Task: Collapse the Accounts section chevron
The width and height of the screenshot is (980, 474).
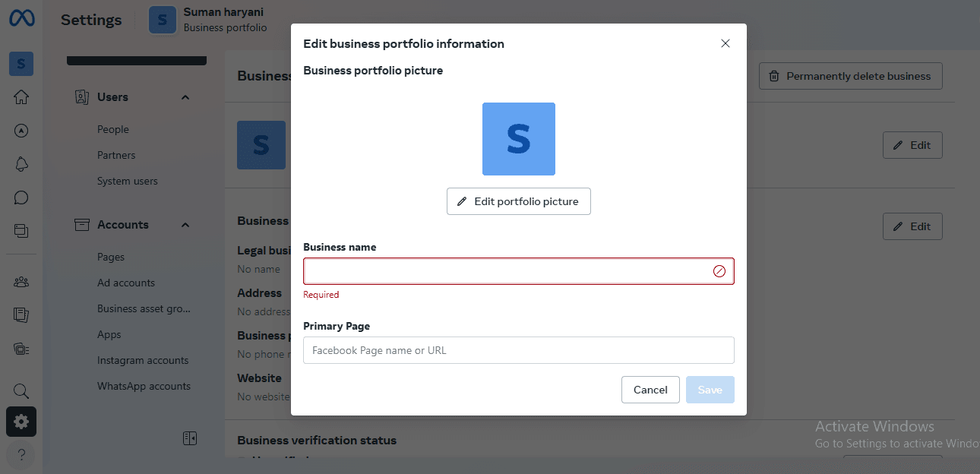Action: point(185,225)
